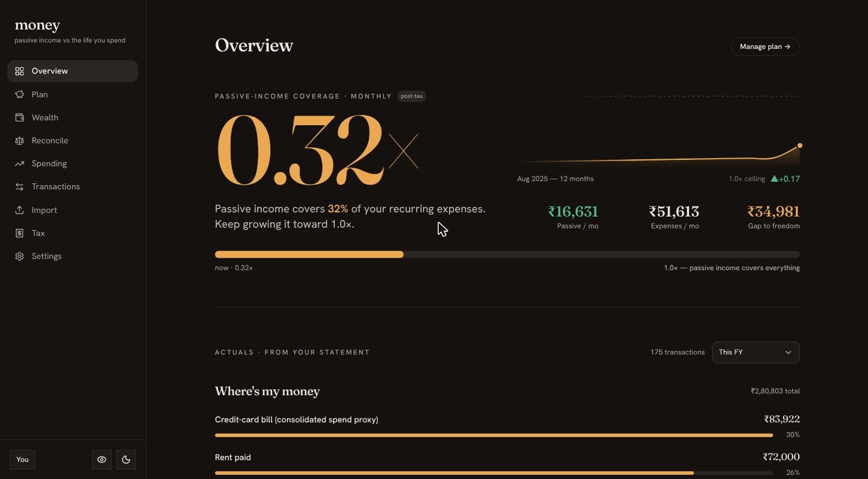The width and height of the screenshot is (868, 479).
Task: Click the You profile button
Action: [22, 460]
